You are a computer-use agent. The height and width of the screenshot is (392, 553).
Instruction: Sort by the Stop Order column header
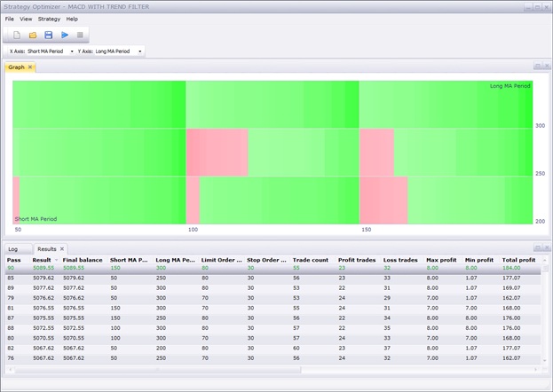point(266,260)
